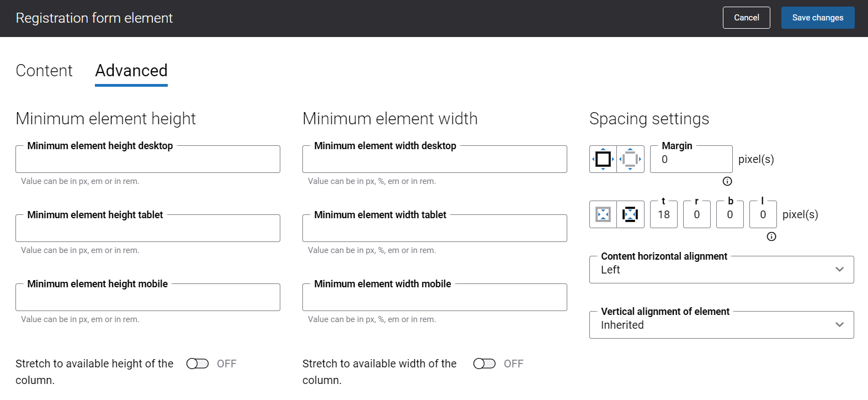Focus Minimum element height desktop field
868x400 pixels.
pos(148,160)
